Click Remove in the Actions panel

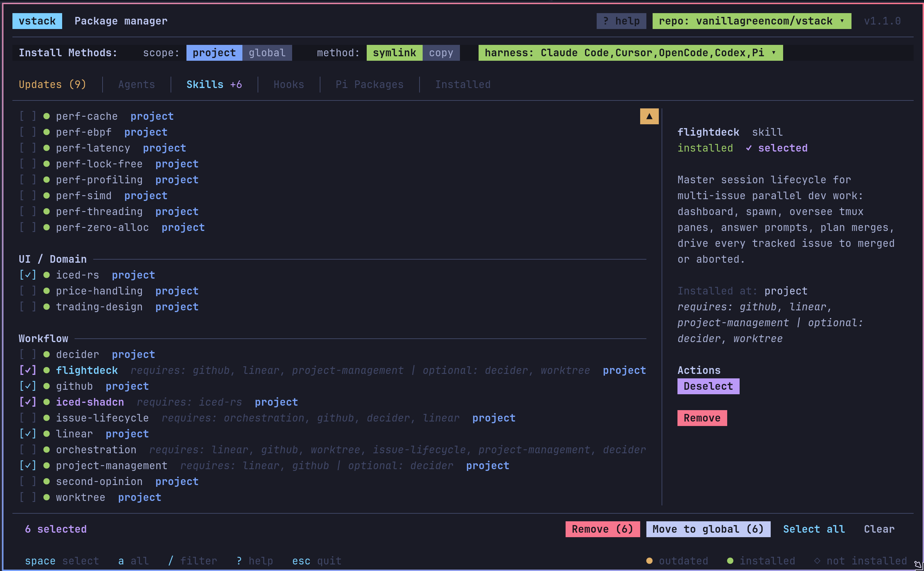point(702,418)
